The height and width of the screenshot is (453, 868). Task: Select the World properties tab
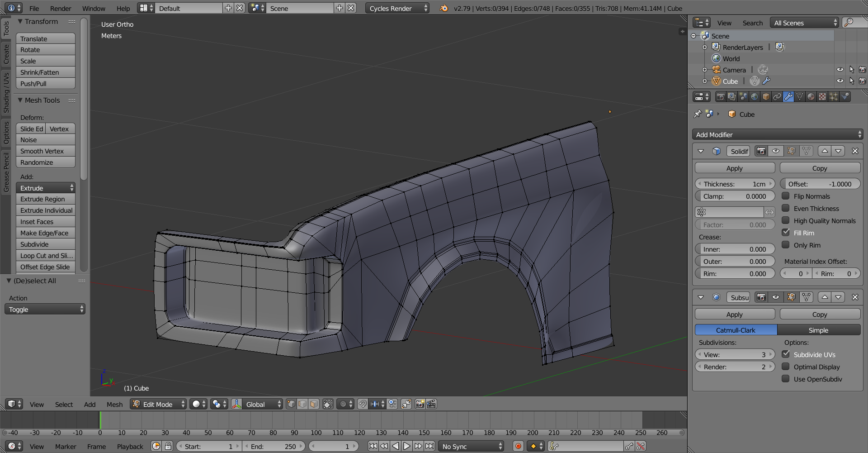click(755, 97)
